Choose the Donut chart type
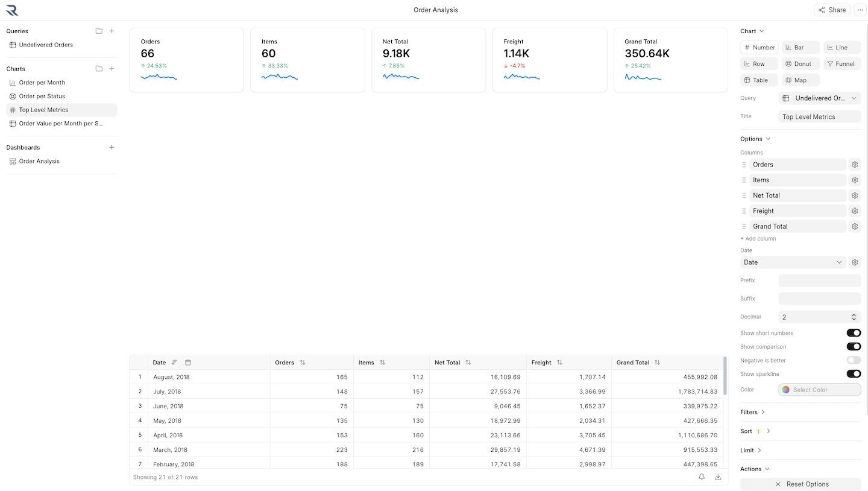868x491 pixels. coord(800,63)
